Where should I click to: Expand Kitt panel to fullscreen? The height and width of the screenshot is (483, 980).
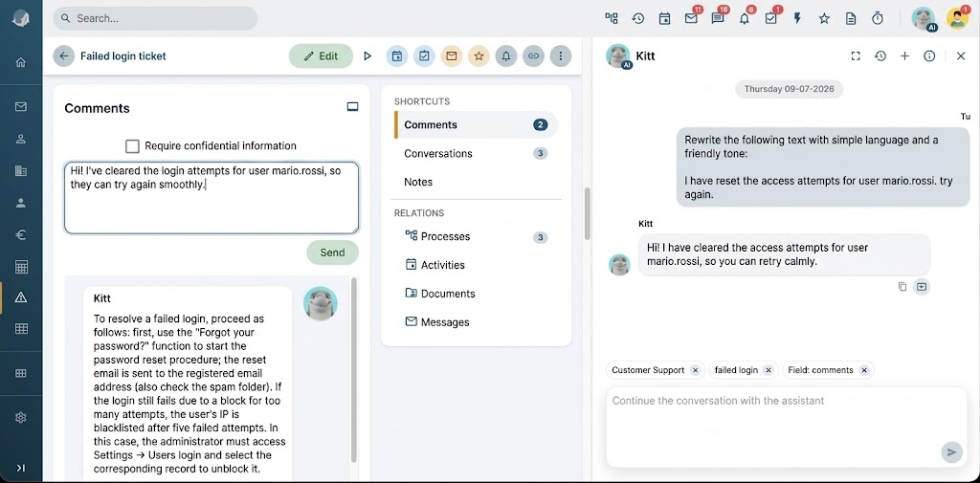click(856, 56)
